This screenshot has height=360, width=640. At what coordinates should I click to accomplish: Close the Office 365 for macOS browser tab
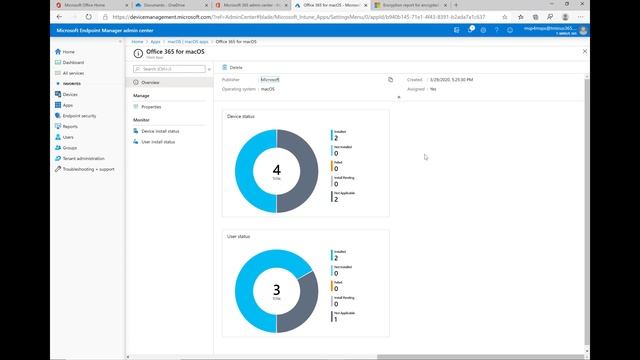[x=365, y=5]
